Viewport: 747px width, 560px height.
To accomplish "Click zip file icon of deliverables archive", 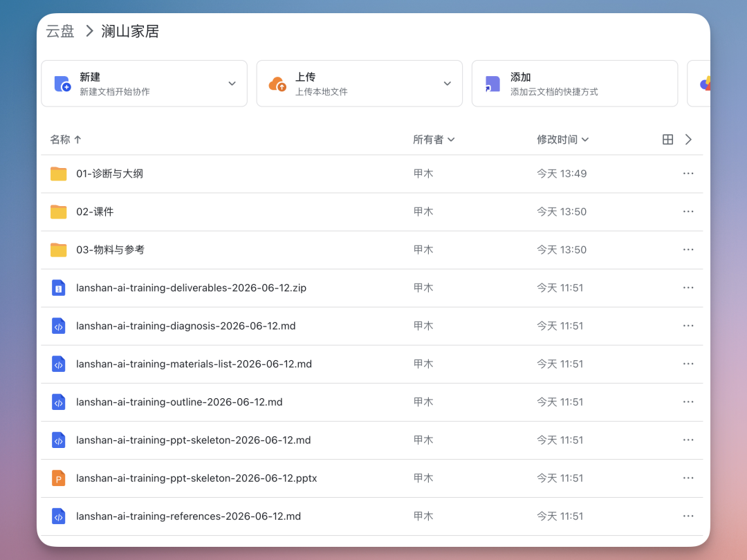I will coord(59,288).
